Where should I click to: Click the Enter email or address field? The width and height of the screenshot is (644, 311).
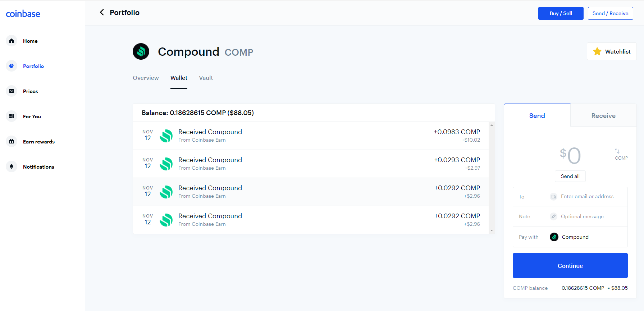pos(587,197)
